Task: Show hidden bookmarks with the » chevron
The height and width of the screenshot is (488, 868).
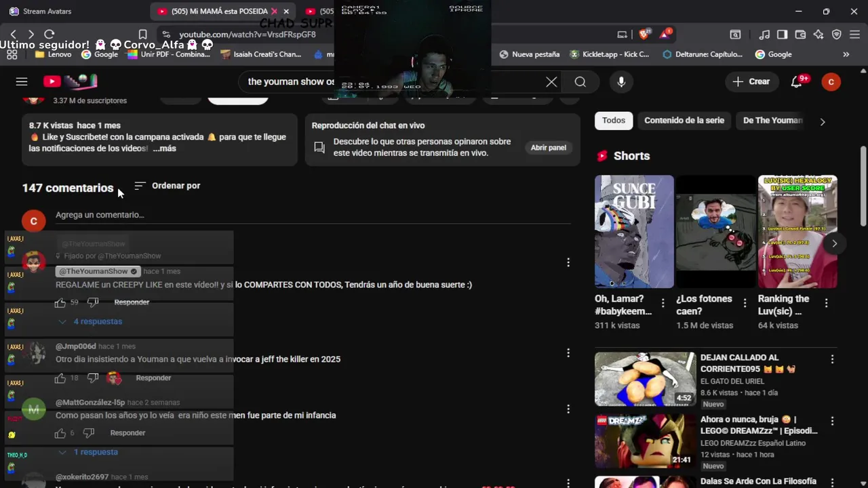Action: pyautogui.click(x=846, y=54)
